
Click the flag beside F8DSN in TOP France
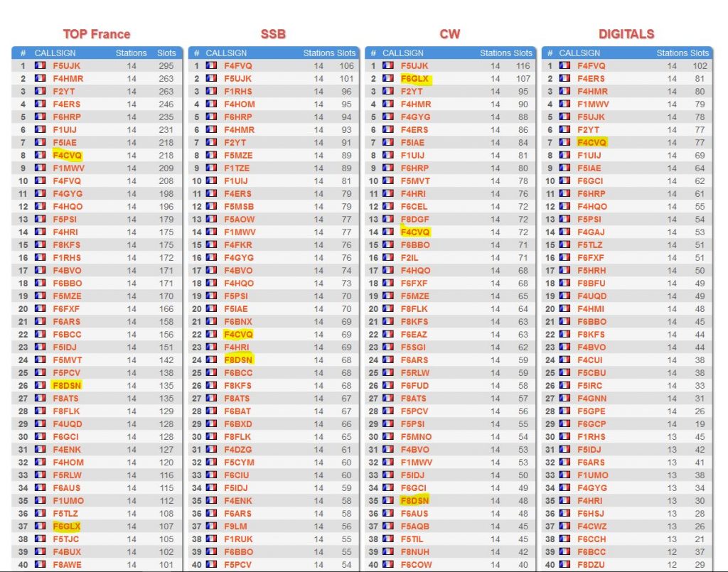pos(40,385)
